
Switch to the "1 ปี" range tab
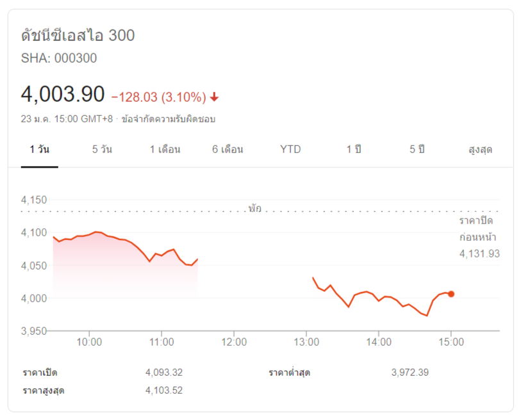354,150
